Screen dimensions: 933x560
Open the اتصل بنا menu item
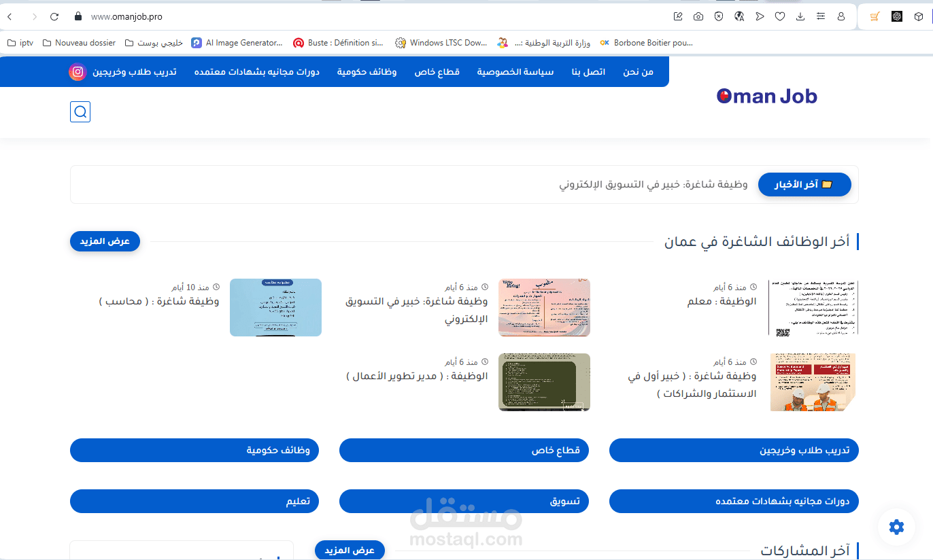(x=588, y=72)
